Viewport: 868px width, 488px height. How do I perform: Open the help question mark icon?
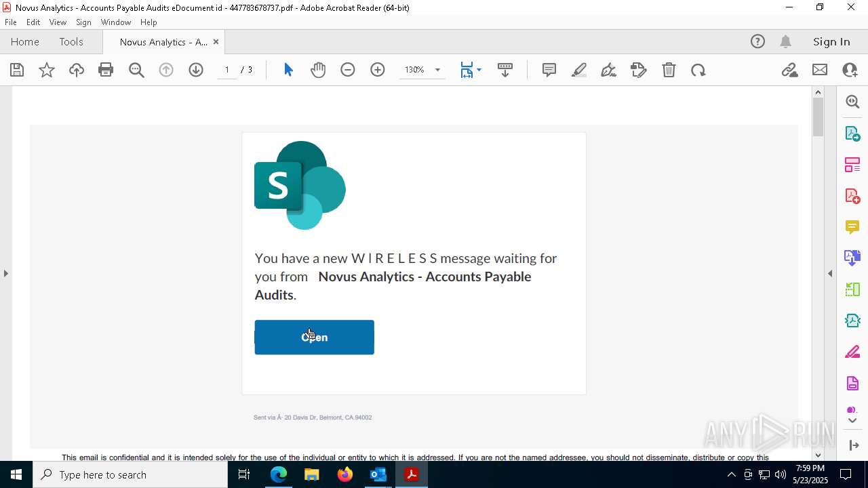coord(757,42)
